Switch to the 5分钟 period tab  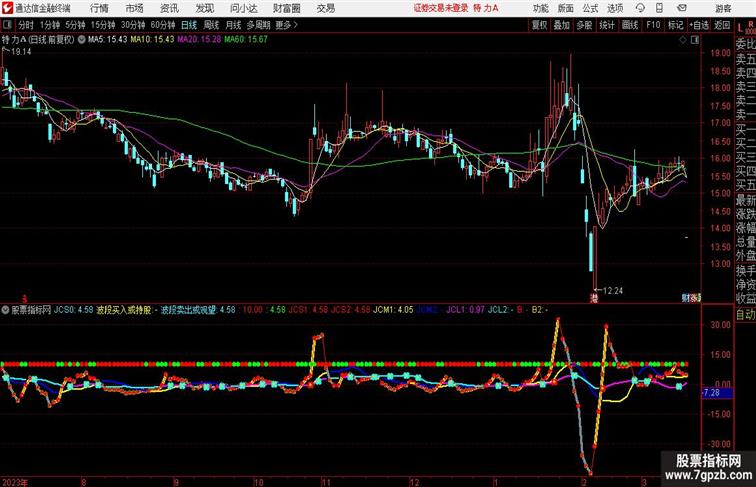pos(75,25)
